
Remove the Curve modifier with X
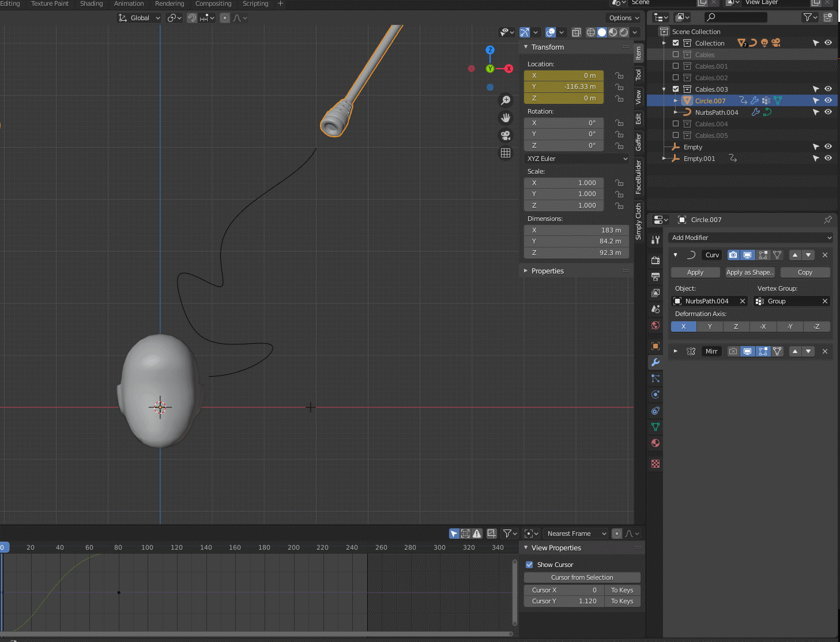point(825,255)
